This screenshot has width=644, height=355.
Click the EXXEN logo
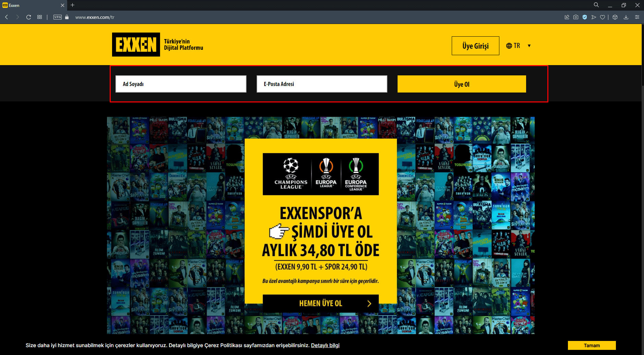136,45
